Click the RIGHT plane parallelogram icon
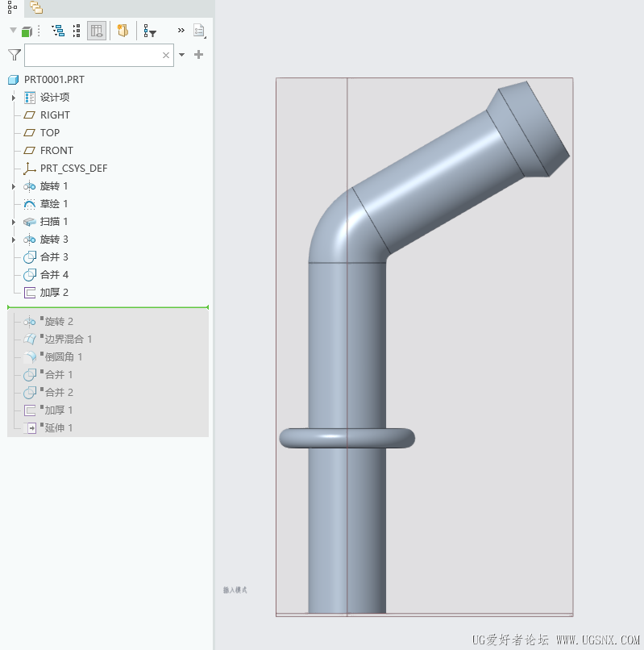This screenshot has height=650, width=644. tap(30, 115)
